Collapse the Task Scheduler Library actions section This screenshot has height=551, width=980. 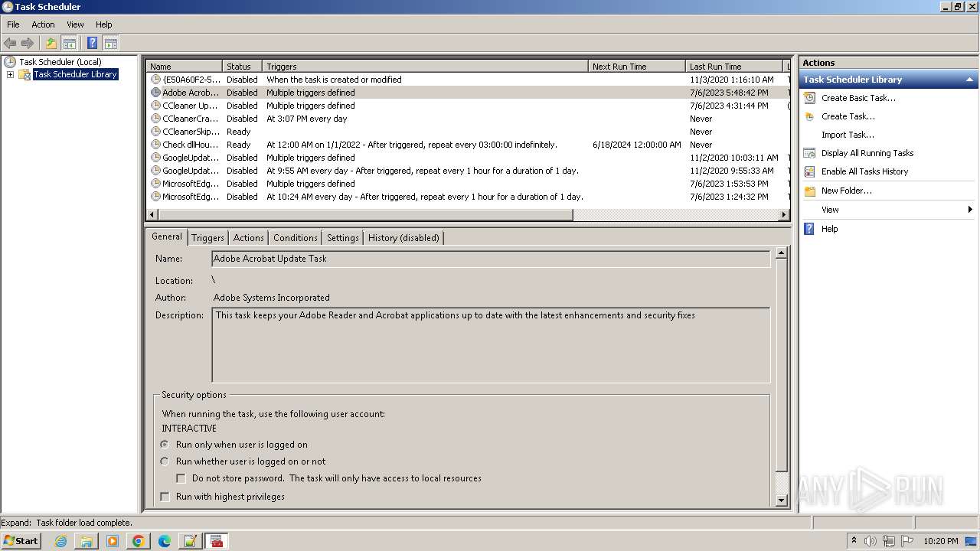(x=969, y=80)
